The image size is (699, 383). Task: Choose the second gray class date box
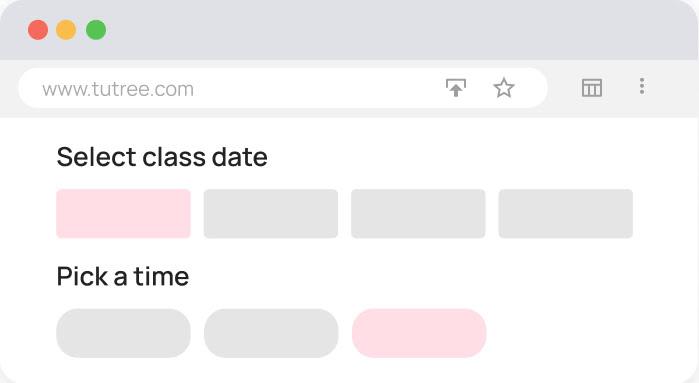pyautogui.click(x=271, y=214)
